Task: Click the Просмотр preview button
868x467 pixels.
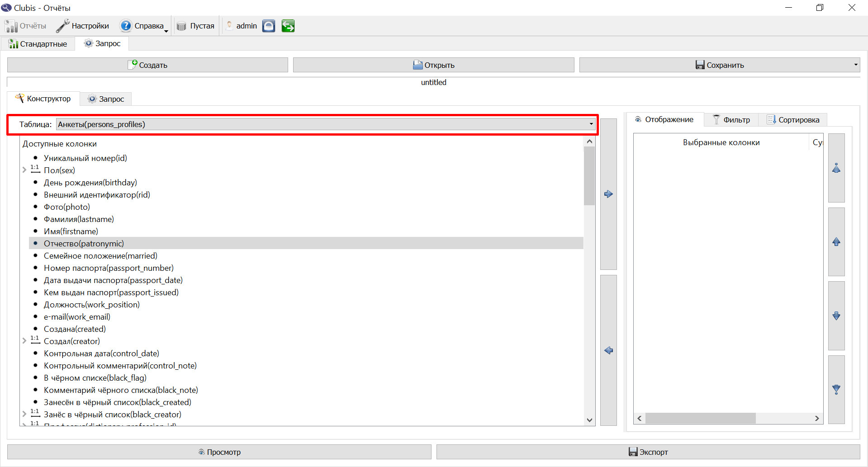Action: pos(219,452)
